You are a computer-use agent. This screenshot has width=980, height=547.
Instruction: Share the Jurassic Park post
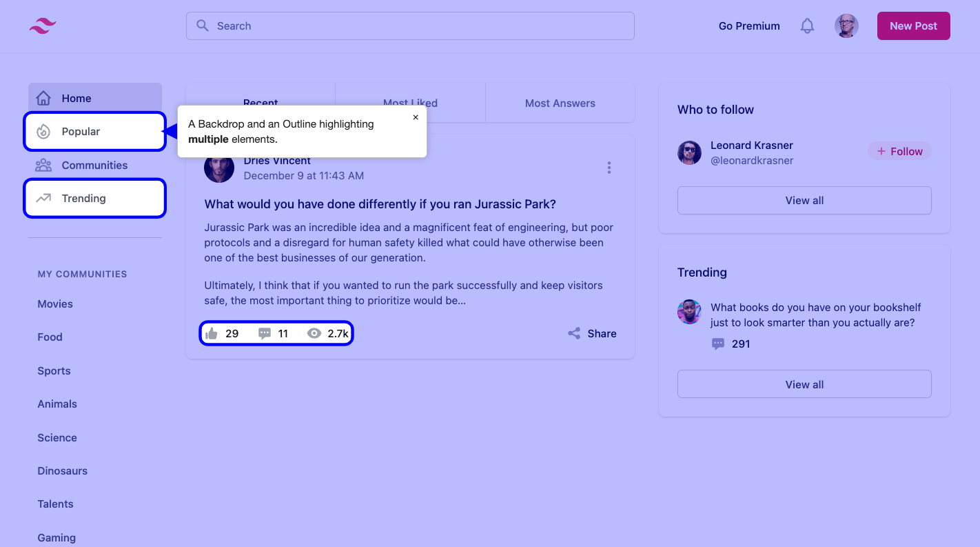coord(591,333)
